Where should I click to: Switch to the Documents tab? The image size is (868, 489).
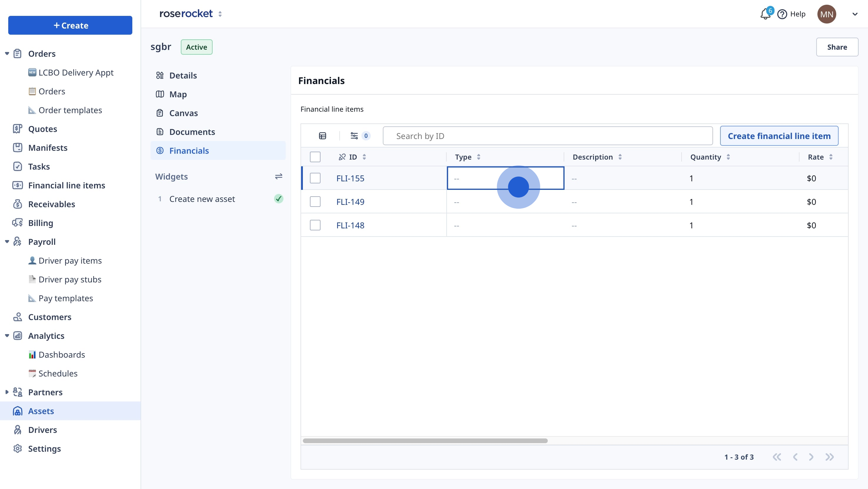(192, 132)
